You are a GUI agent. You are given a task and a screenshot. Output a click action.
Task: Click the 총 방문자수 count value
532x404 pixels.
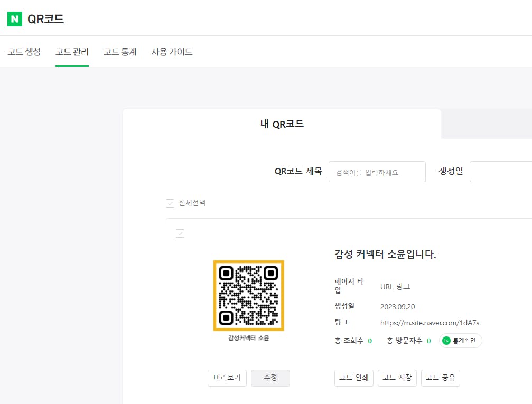(429, 341)
